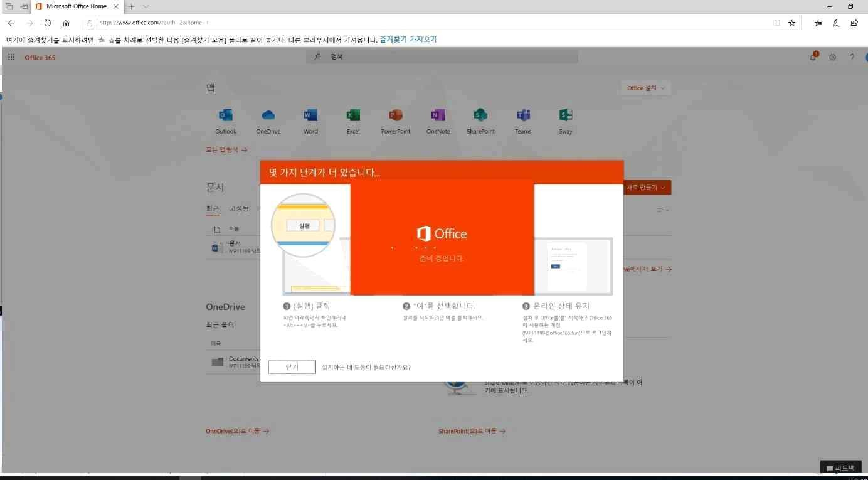Click the Documents folder icon

pos(218,361)
